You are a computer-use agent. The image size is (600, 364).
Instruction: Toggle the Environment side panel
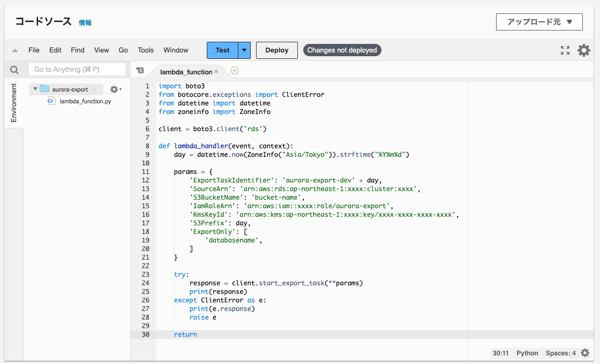coord(14,102)
